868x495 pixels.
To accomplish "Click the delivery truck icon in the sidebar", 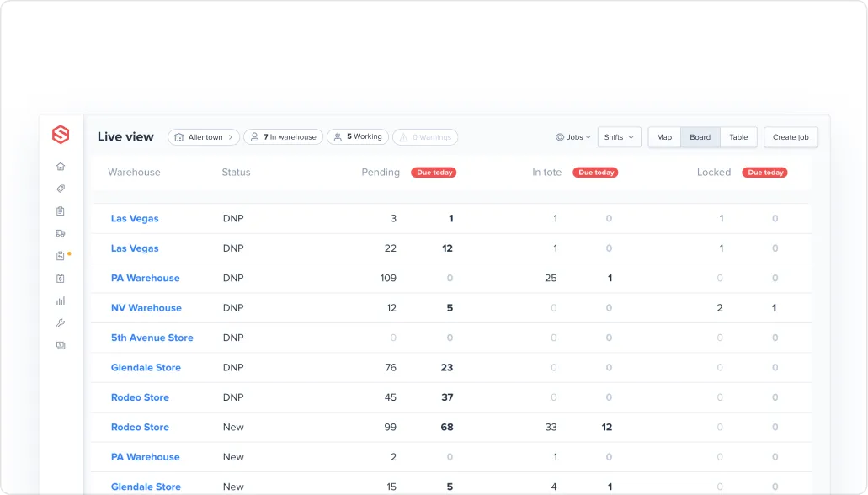I will click(60, 233).
